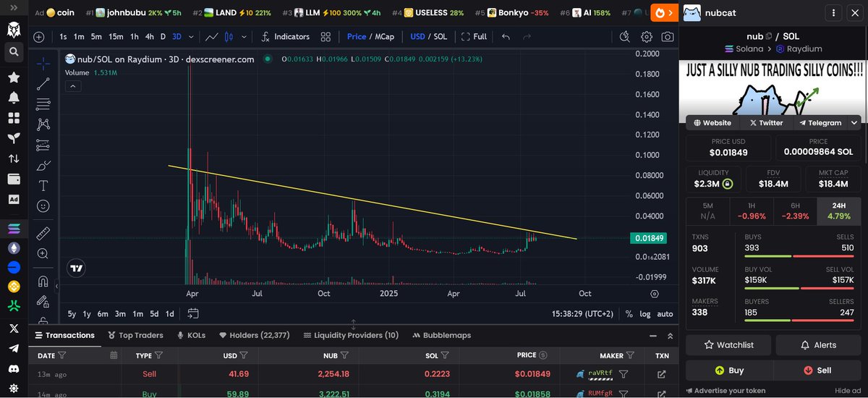
Task: Open go-to-date calendar icon
Action: tap(192, 314)
